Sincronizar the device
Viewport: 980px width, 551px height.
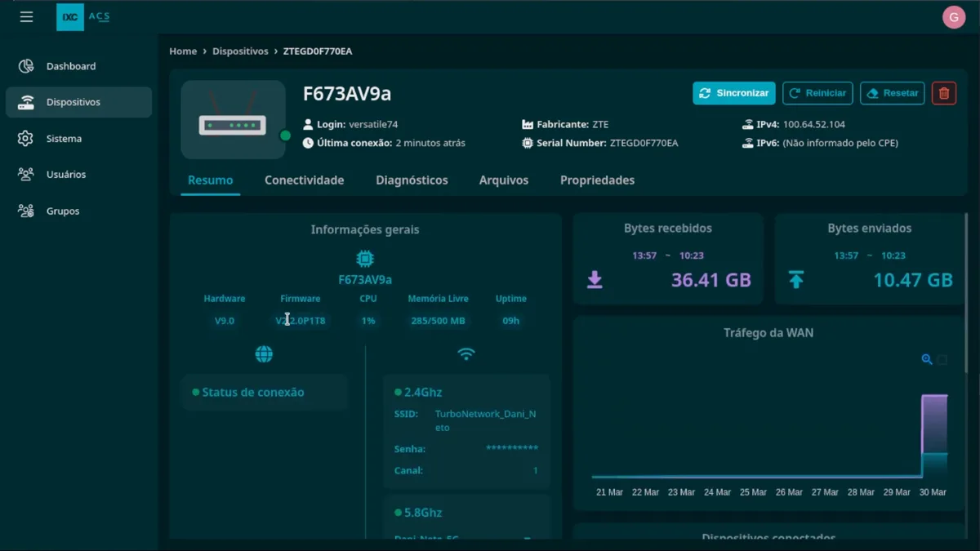click(734, 93)
